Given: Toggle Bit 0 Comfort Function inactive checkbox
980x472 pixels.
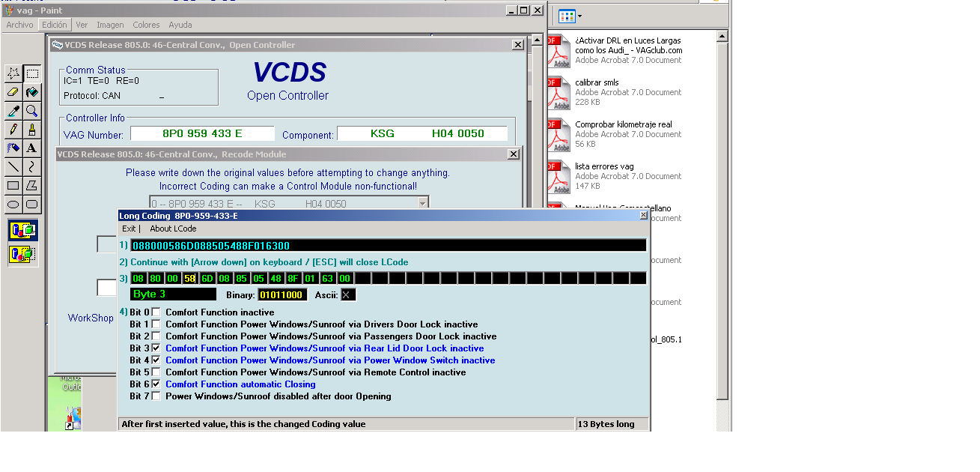Looking at the screenshot, I should point(156,312).
